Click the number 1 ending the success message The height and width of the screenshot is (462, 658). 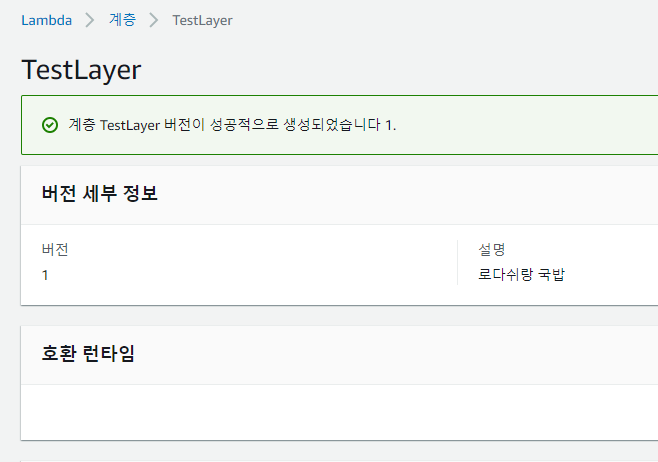coord(389,125)
